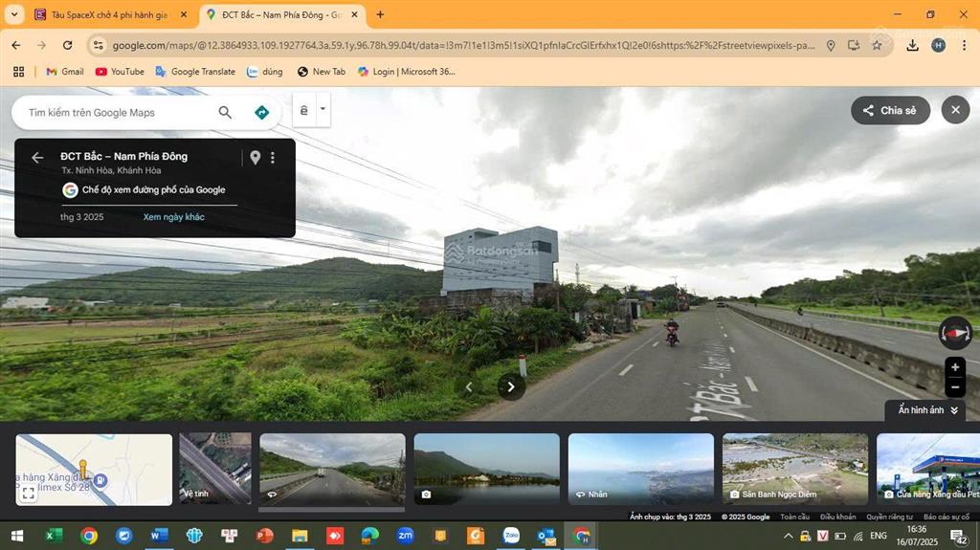Expand the input tools dropdown arrow
The width and height of the screenshot is (980, 550).
[323, 109]
